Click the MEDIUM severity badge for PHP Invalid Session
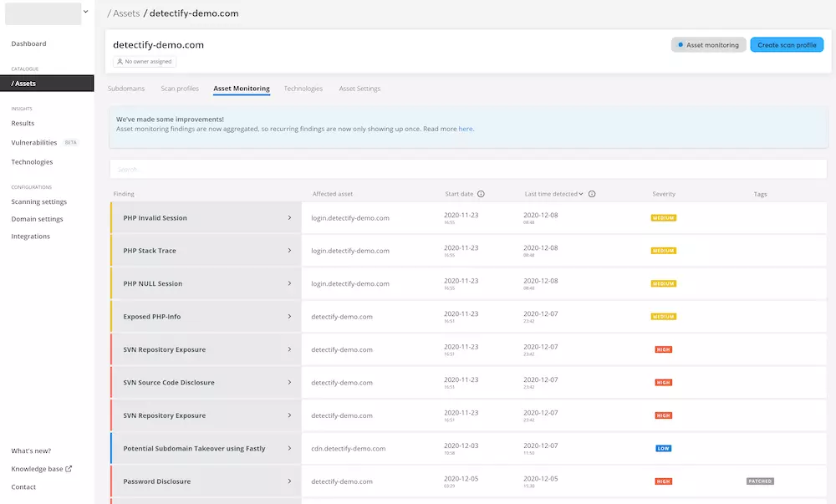 pos(664,218)
